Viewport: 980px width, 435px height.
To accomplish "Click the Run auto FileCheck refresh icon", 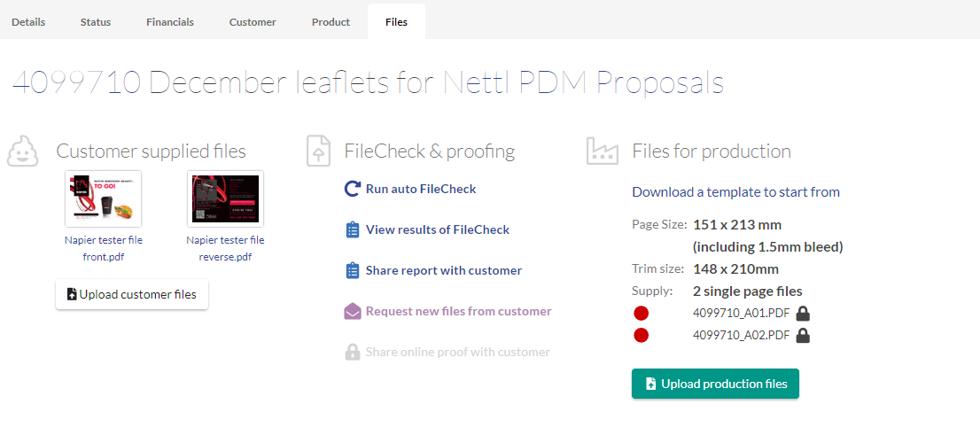I will point(353,189).
